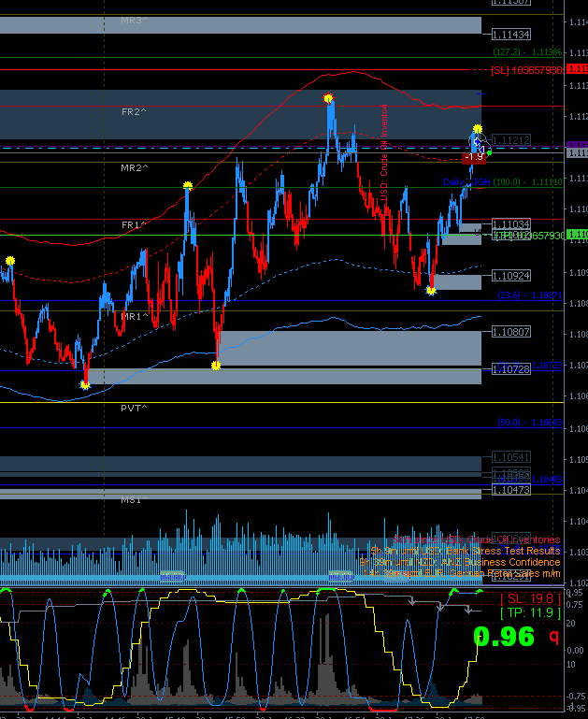This screenshot has height=719, width=588.
Task: Select the green take-profit price tag on the axis
Action: click(x=577, y=235)
